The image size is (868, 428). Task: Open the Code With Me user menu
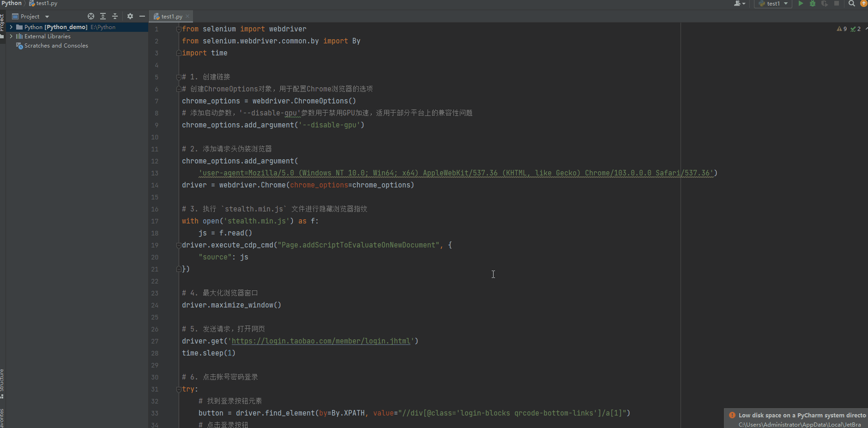pyautogui.click(x=740, y=3)
